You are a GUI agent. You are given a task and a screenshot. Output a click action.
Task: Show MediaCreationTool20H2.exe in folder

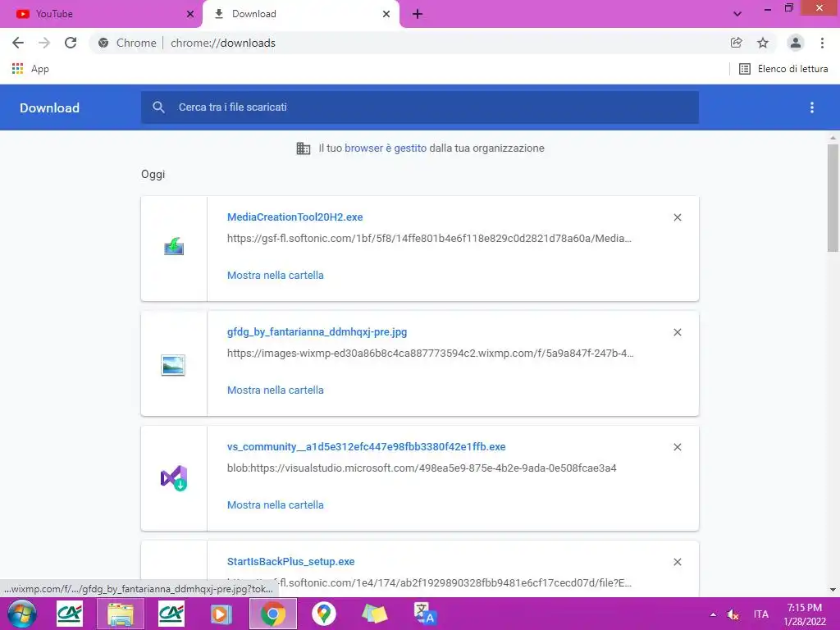click(276, 276)
